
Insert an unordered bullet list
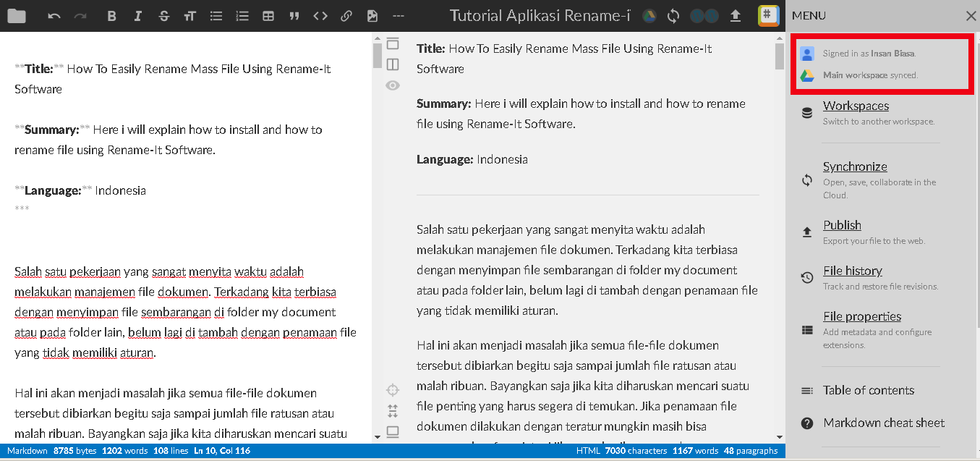point(216,16)
